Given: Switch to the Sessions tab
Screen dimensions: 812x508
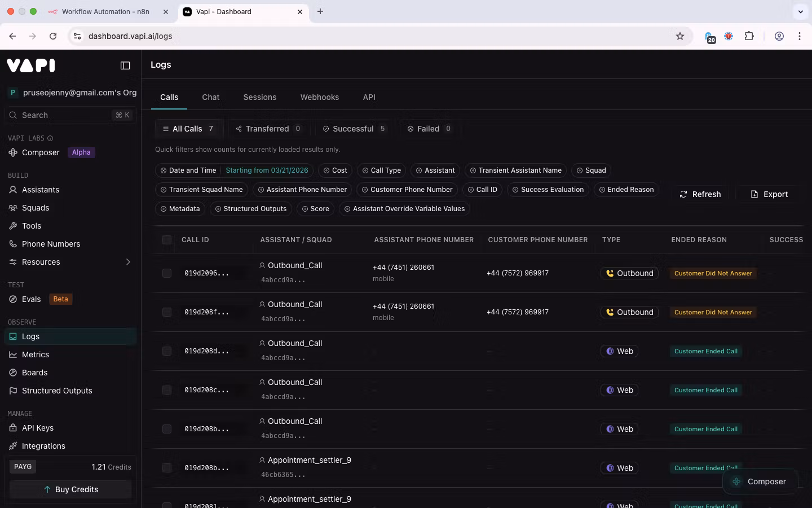Looking at the screenshot, I should [259, 97].
